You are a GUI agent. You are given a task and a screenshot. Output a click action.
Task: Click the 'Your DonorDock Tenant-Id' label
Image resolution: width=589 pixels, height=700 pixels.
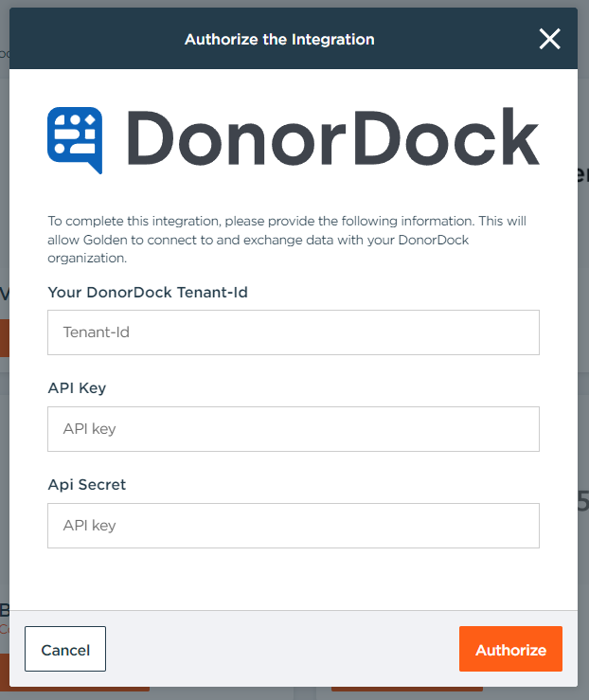tap(148, 292)
